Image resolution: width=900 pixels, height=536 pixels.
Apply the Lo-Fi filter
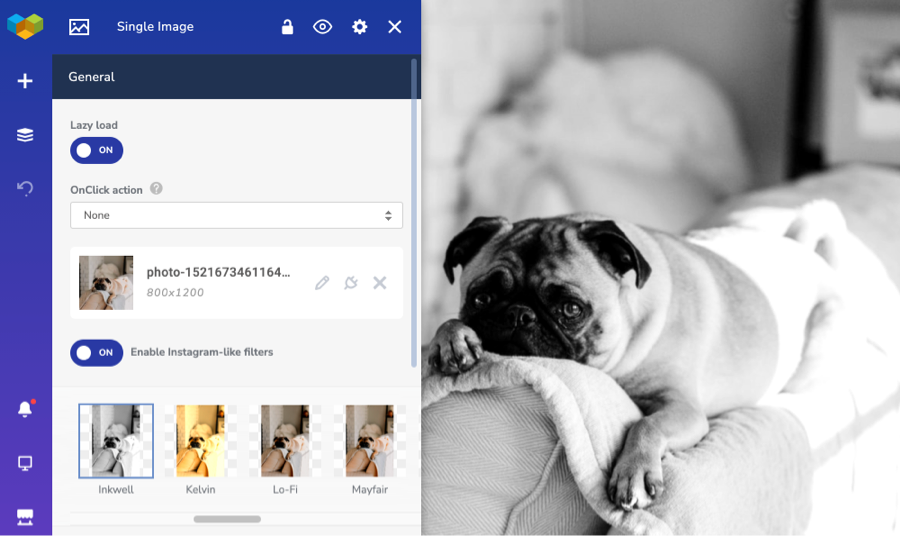coord(285,441)
